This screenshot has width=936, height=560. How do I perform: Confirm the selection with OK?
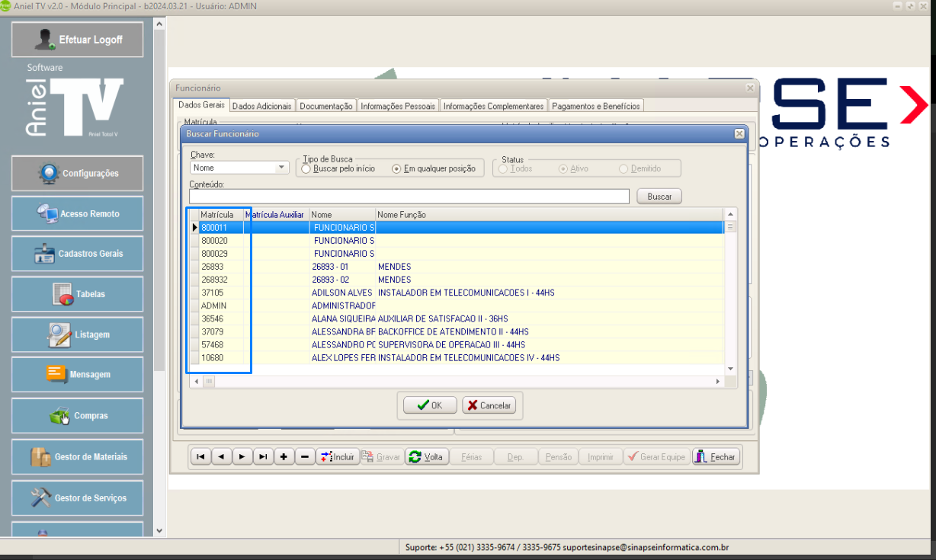point(428,405)
